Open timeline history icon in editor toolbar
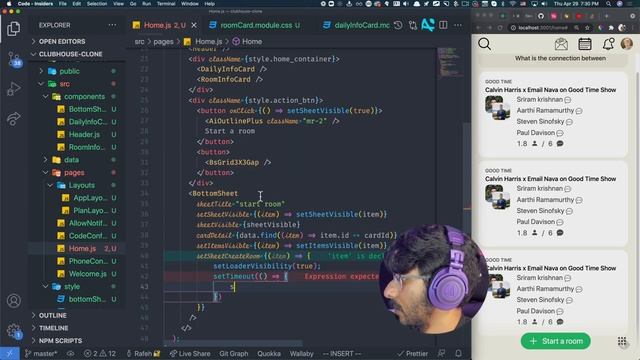This screenshot has width=640, height=360. pyautogui.click(x=398, y=25)
